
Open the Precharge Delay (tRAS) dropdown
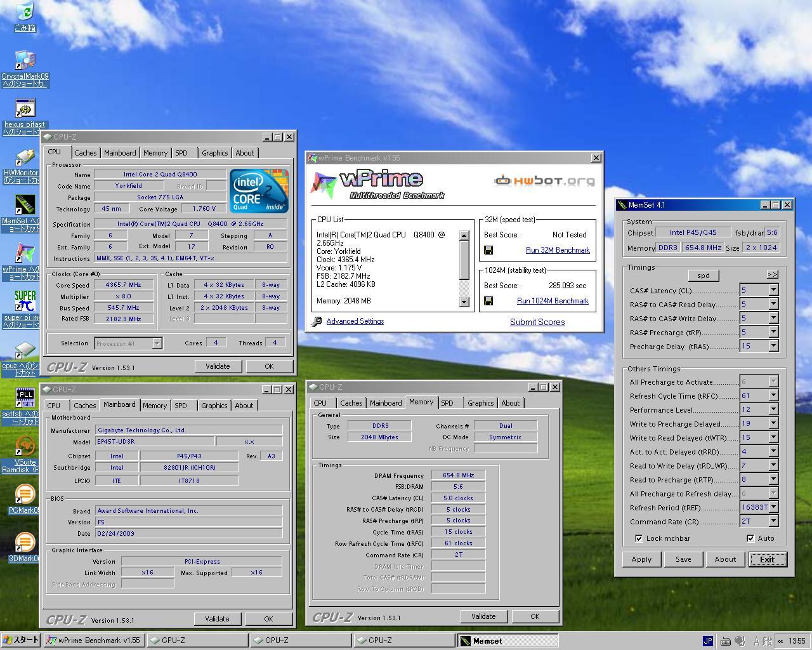pyautogui.click(x=773, y=346)
